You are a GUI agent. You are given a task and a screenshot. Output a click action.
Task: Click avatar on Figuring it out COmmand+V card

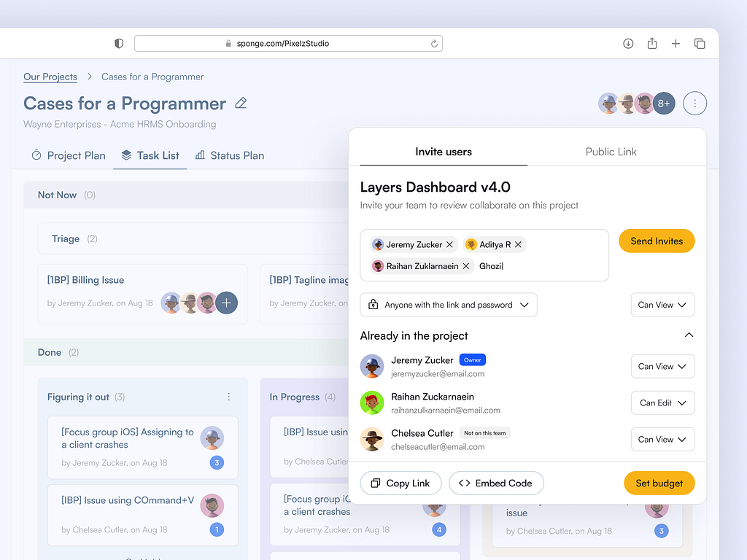(x=212, y=505)
